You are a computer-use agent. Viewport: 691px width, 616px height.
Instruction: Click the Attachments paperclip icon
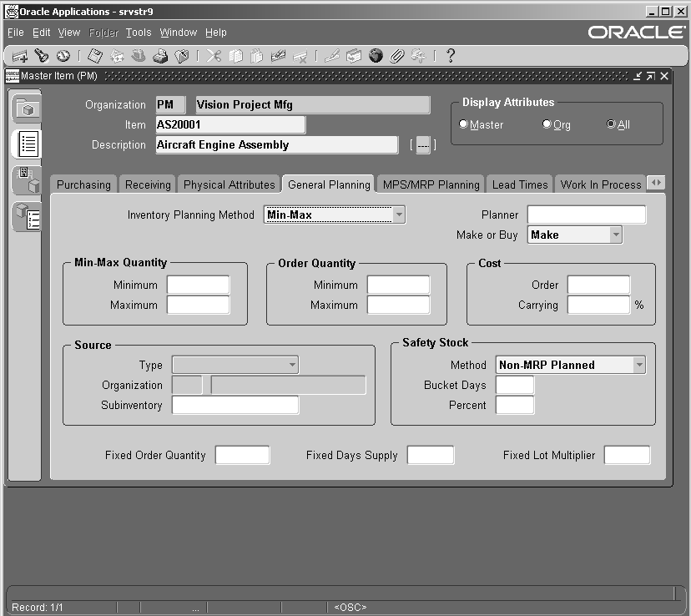397,56
